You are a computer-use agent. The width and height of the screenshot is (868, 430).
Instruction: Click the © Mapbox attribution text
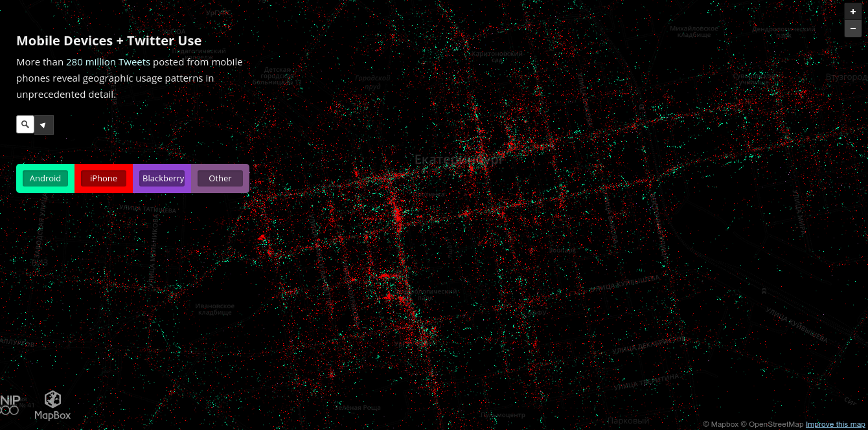[x=720, y=424]
